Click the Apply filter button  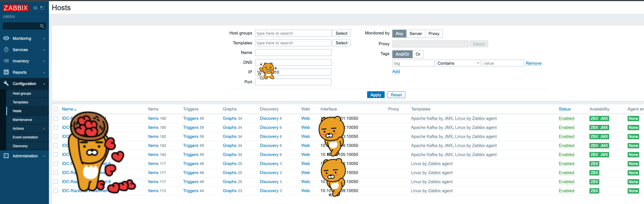tap(376, 95)
